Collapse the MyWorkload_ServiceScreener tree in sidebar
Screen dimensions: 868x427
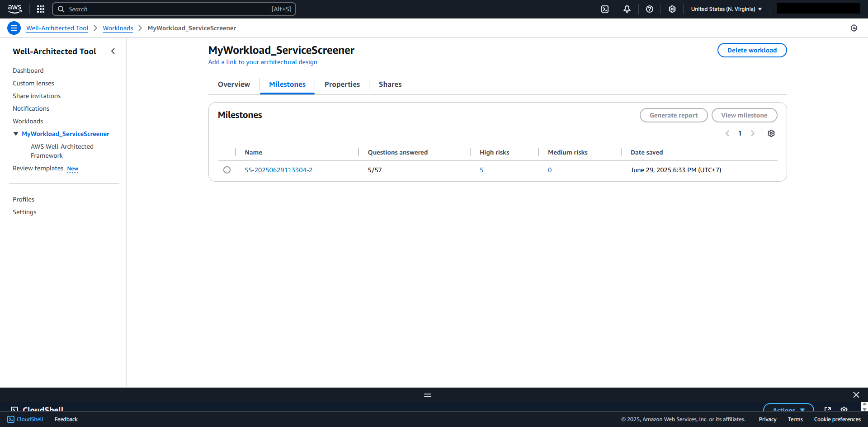(x=16, y=134)
